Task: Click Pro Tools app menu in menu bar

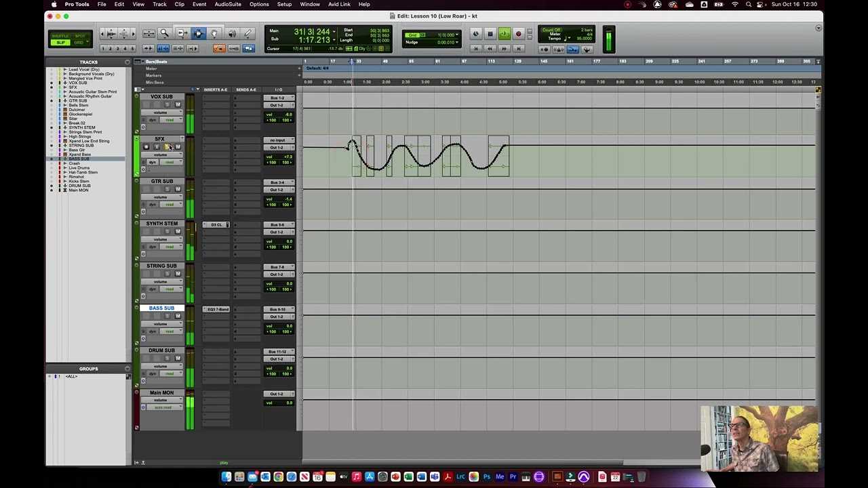Action: click(77, 4)
